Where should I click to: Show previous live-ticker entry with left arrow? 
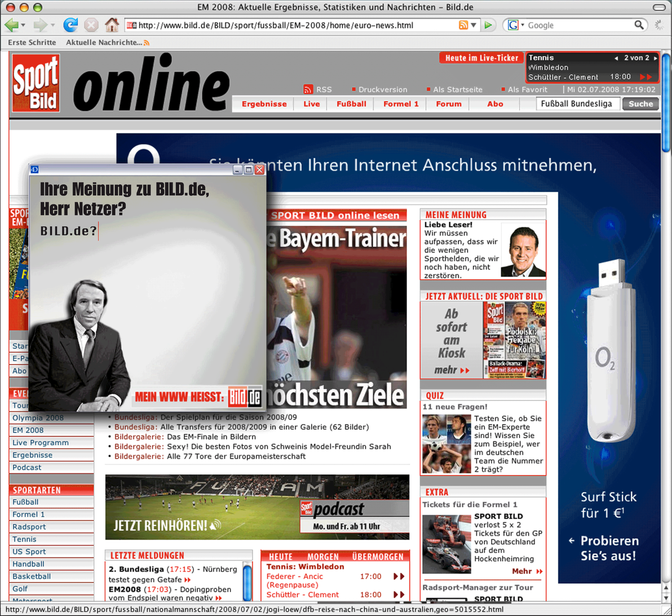pyautogui.click(x=616, y=58)
